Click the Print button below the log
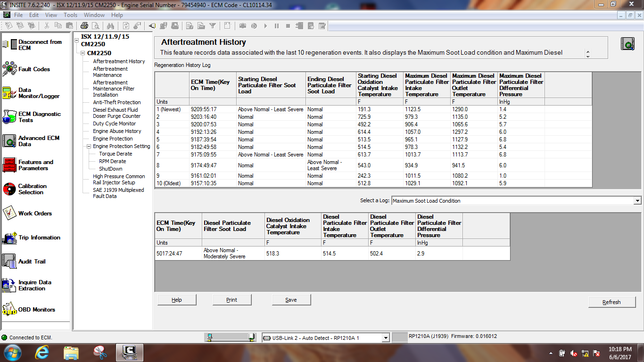644x362 pixels. 232,300
